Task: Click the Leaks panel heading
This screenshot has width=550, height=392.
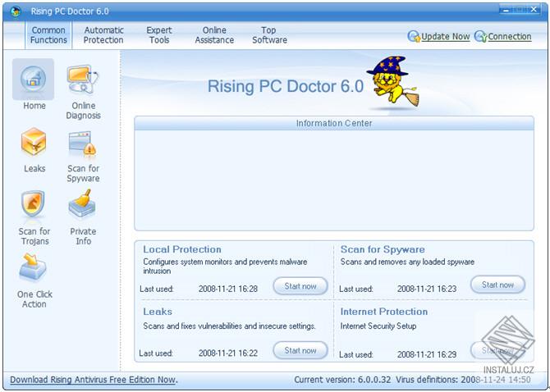Action: [x=158, y=312]
